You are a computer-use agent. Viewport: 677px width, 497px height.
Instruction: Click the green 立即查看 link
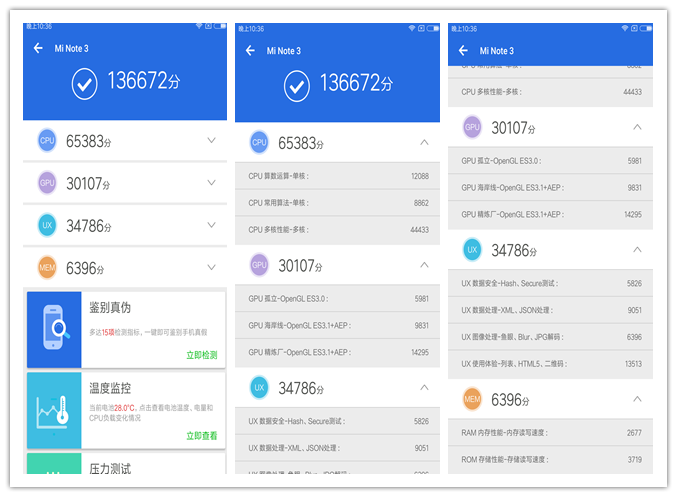click(202, 436)
